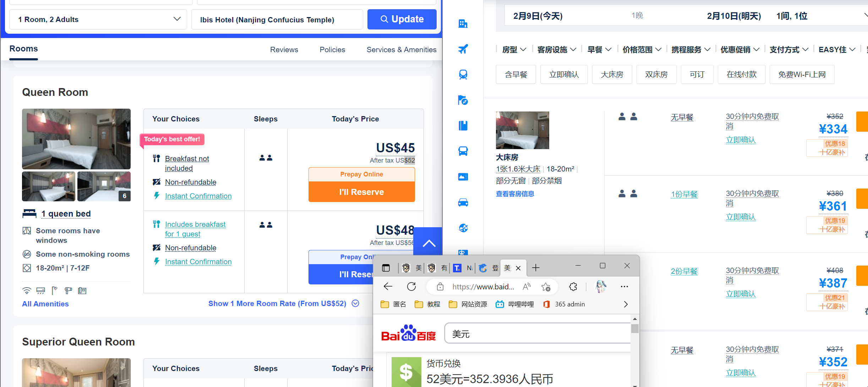The width and height of the screenshot is (868, 387).
Task: Open the browser extensions puzzle icon
Action: 573,287
